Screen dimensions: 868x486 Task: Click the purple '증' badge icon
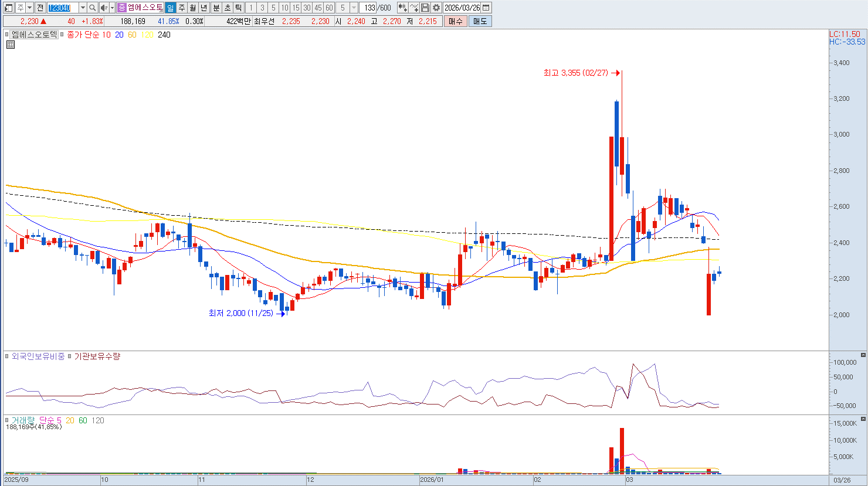[x=122, y=8]
